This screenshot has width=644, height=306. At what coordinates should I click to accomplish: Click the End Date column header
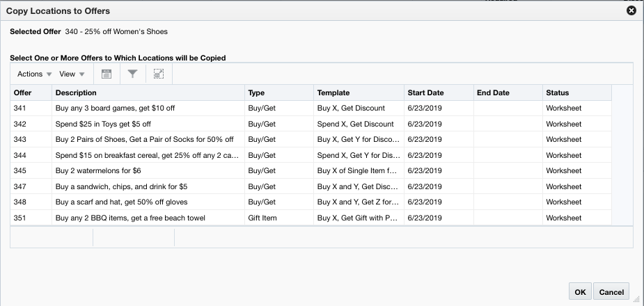[493, 92]
